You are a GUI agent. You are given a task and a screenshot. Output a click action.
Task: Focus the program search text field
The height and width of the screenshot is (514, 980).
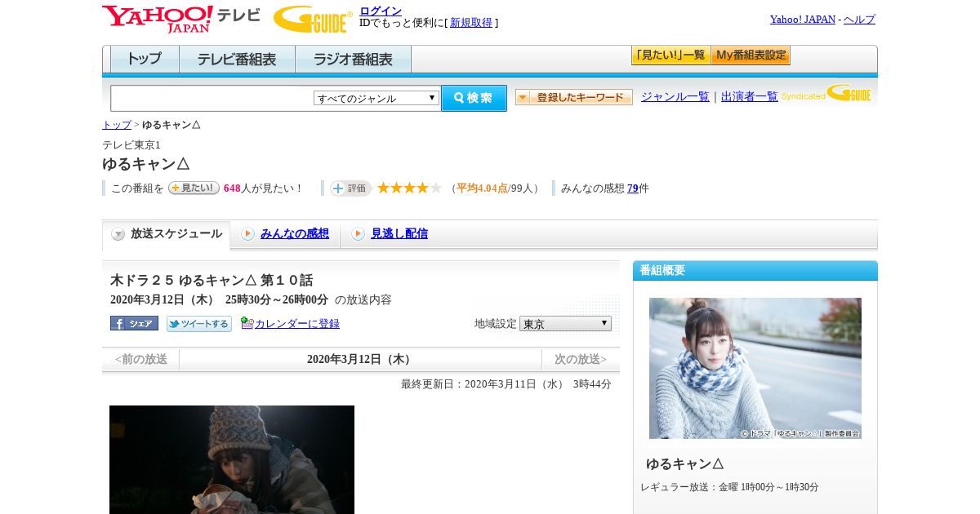point(212,98)
